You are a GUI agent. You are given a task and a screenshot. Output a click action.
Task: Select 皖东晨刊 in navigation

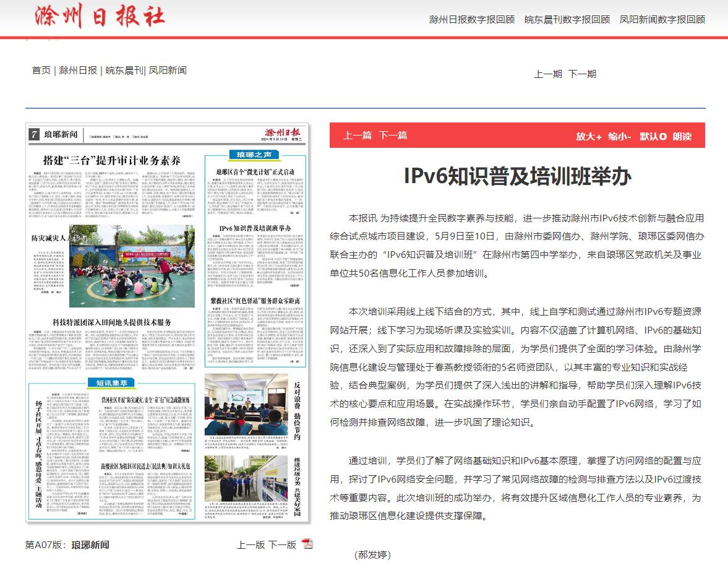[124, 70]
